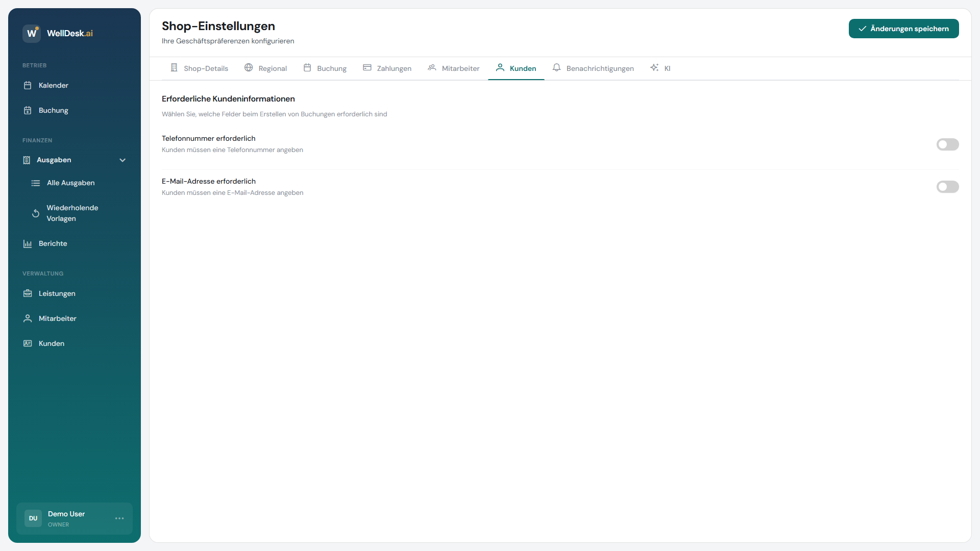Open the Demo User options menu
980x551 pixels.
[x=119, y=518]
